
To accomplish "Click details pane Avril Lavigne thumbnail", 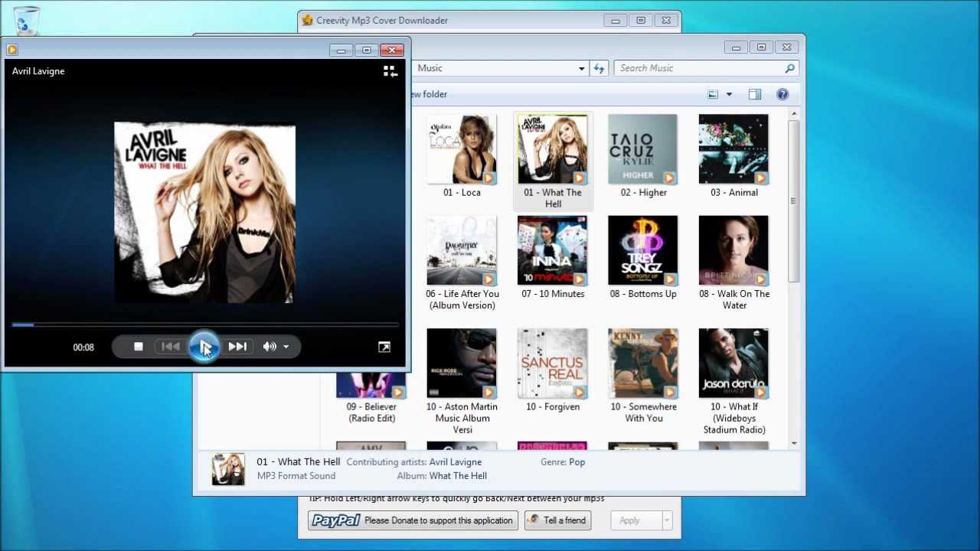I will click(x=228, y=469).
